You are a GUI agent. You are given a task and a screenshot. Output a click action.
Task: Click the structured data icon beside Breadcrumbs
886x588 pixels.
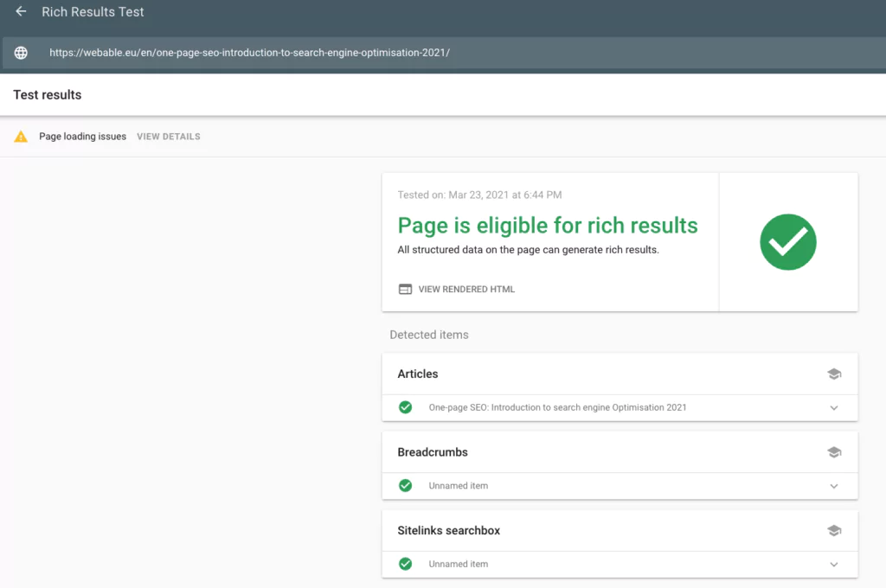834,451
